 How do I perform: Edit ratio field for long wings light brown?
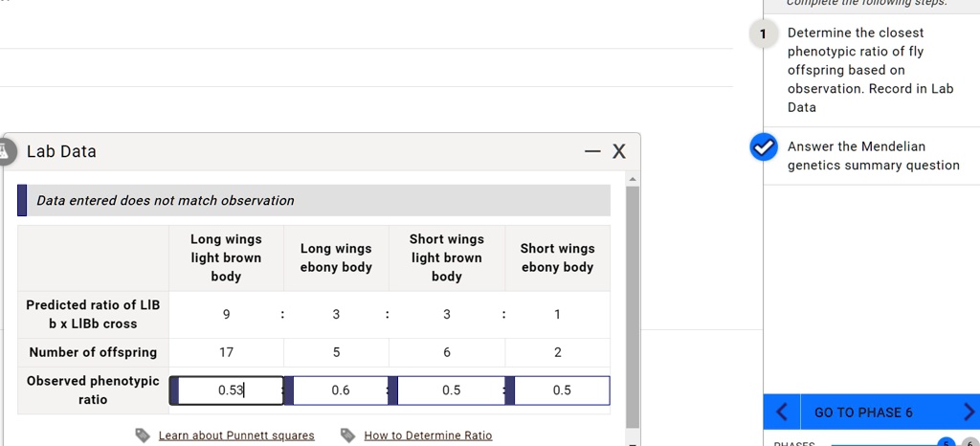tap(230, 390)
